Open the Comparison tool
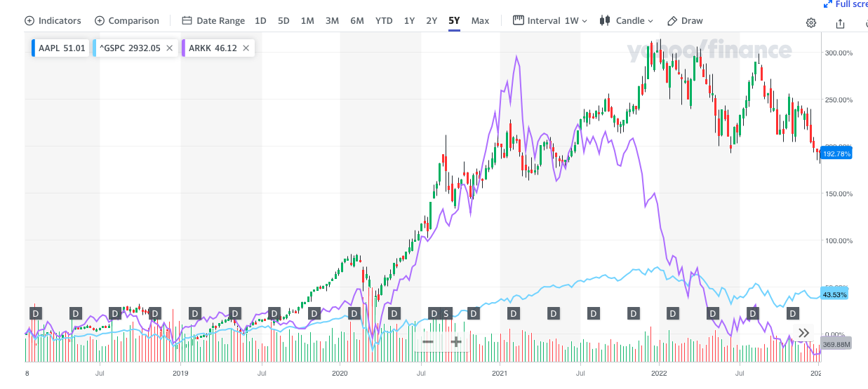 click(127, 20)
